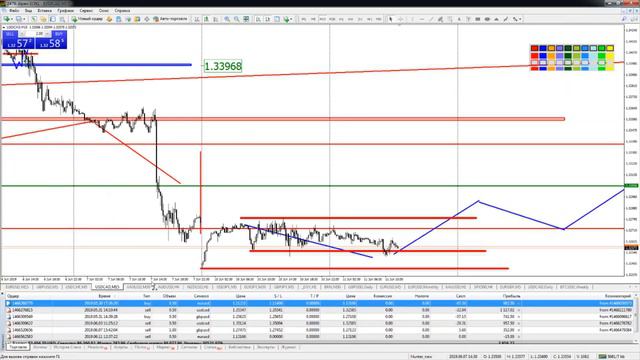Switch to the USDCAD,M15 chart tab
Screen dimensions: 640x360
pyautogui.click(x=107, y=287)
